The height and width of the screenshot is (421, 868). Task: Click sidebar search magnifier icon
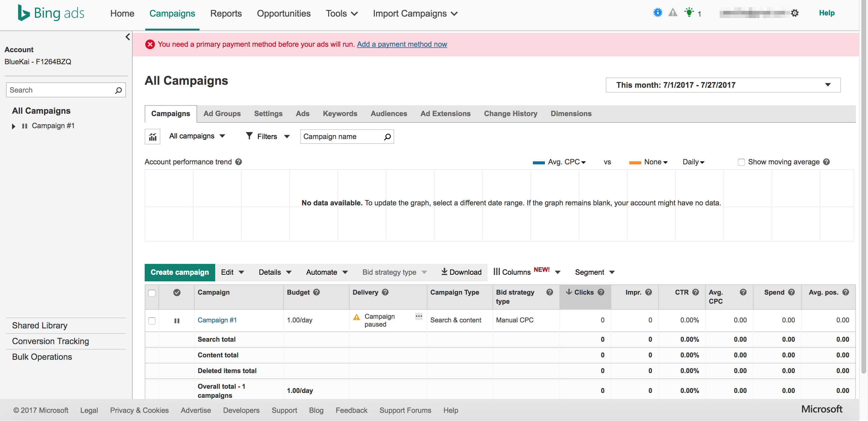[x=118, y=90]
